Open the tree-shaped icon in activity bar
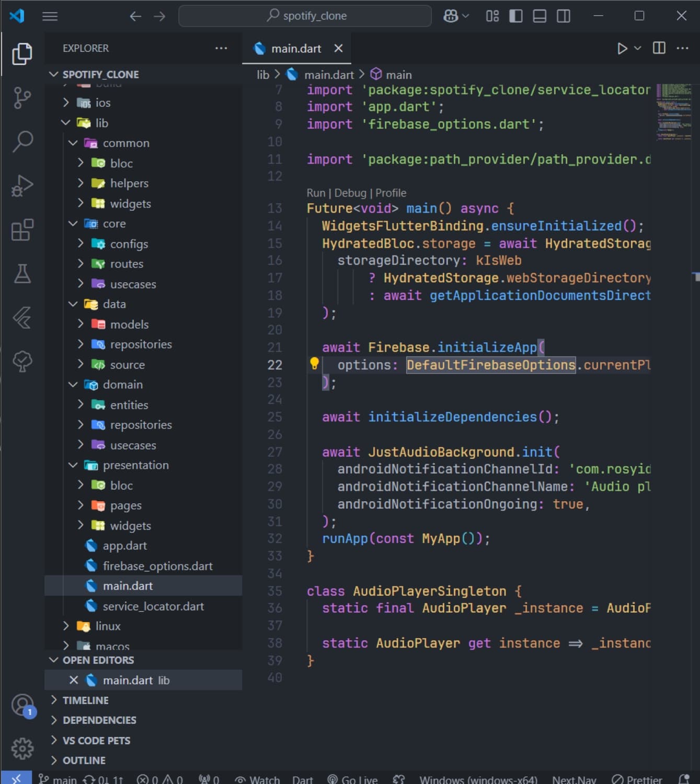 pos(22,361)
